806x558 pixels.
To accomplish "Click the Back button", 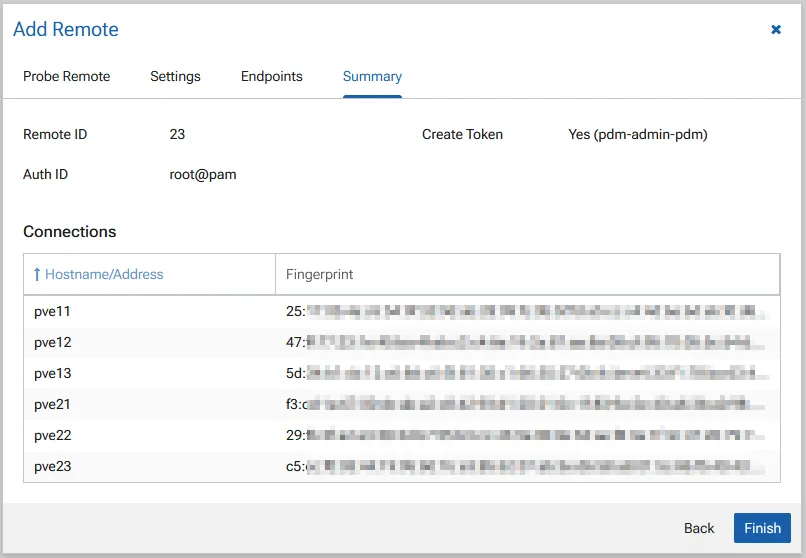I will point(699,528).
